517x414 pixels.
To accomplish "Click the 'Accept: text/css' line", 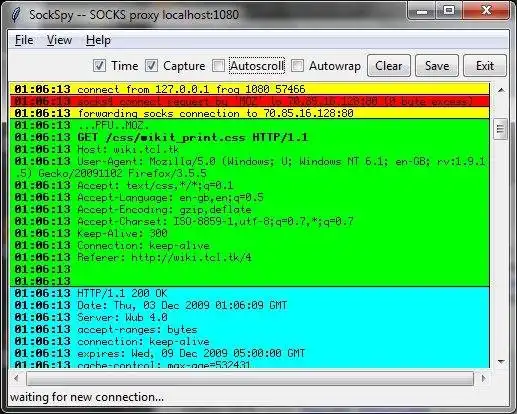I will 250,185.
